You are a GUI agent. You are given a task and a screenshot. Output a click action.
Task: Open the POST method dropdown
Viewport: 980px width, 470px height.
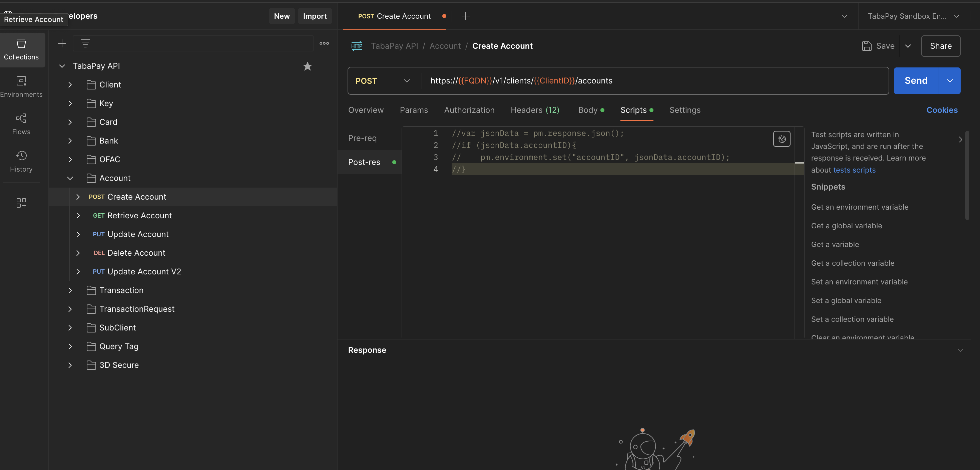point(382,80)
